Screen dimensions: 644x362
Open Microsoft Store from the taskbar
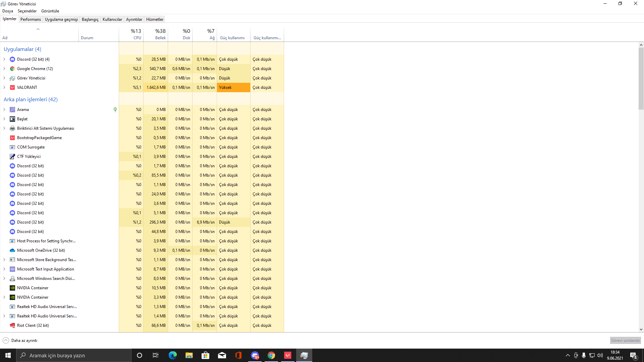point(205,355)
